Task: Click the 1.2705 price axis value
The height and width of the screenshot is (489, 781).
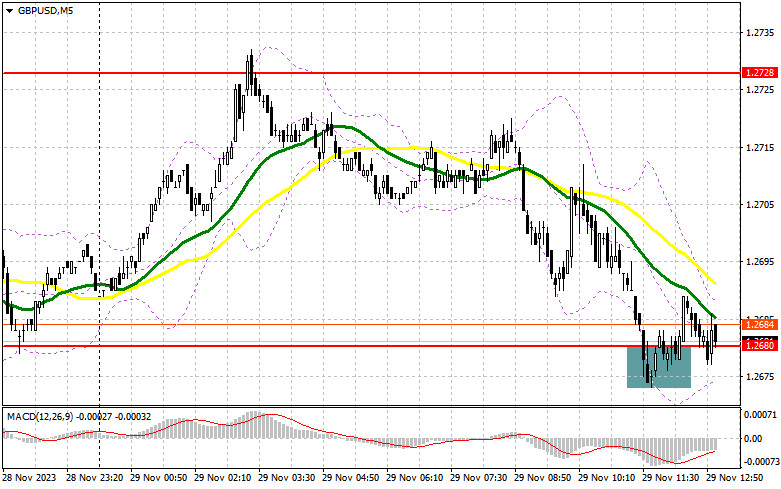Action: coord(760,204)
